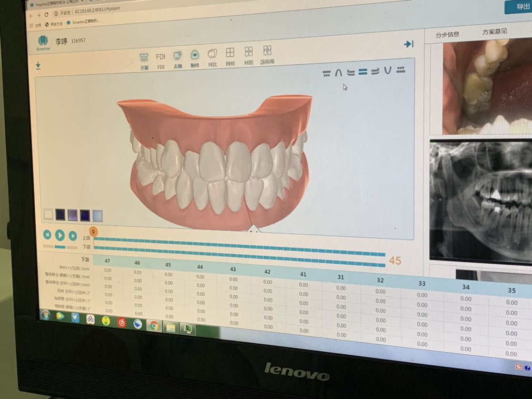Select the white background swatch
The image size is (532, 399).
coord(48,214)
